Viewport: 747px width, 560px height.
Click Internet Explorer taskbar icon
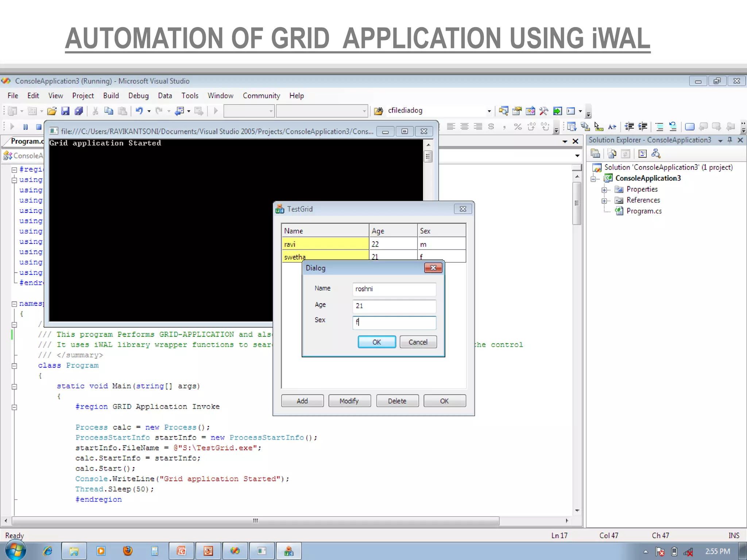pyautogui.click(x=48, y=551)
